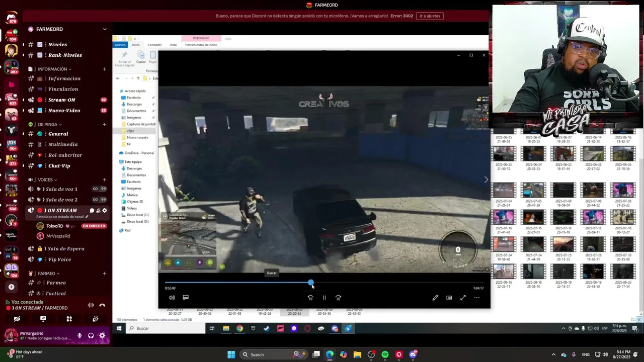The width and height of the screenshot is (644, 362).
Task: Select the Compartir ribbon tab in Explorer
Action: coord(154,45)
